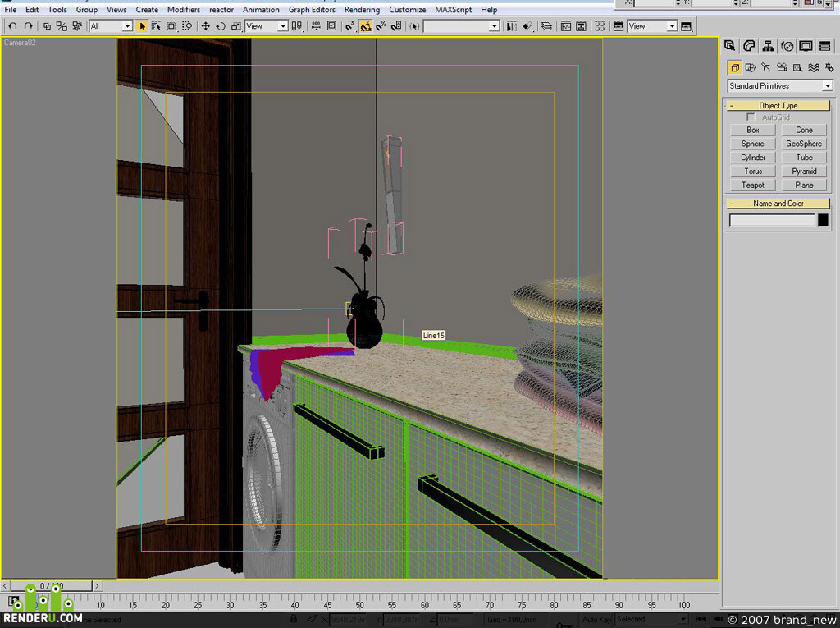This screenshot has height=628, width=840.
Task: Click the black object color swatch
Action: coord(823,220)
